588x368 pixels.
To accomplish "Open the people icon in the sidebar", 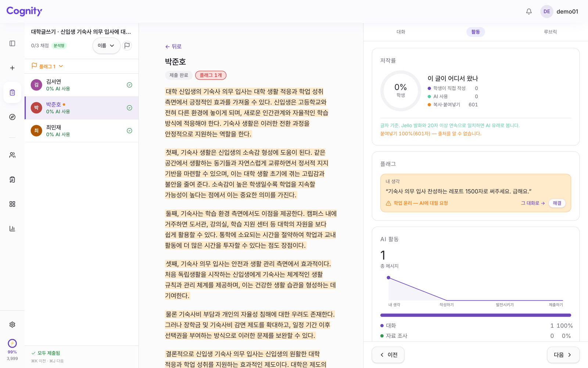I will click(x=12, y=155).
